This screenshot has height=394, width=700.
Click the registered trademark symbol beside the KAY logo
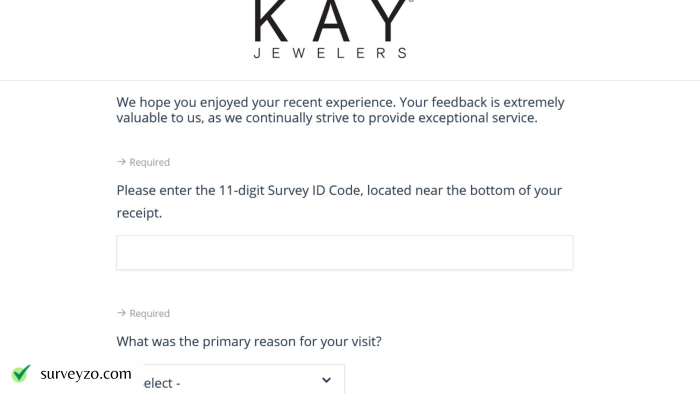click(x=411, y=1)
